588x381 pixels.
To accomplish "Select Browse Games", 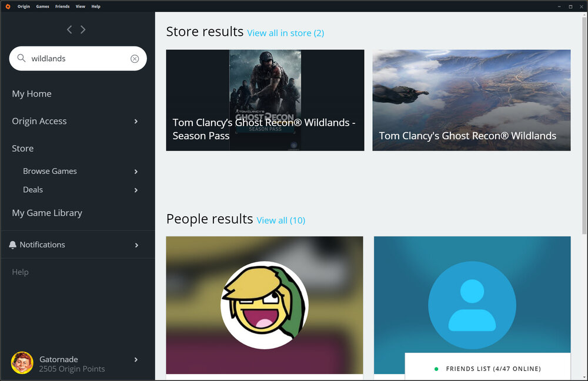I will [50, 171].
